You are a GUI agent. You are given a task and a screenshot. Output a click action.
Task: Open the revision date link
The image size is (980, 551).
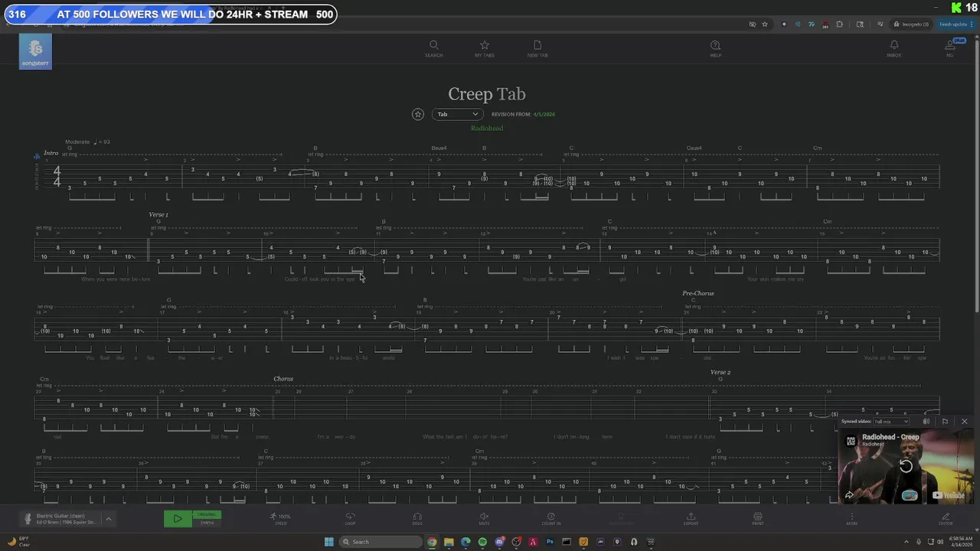544,114
